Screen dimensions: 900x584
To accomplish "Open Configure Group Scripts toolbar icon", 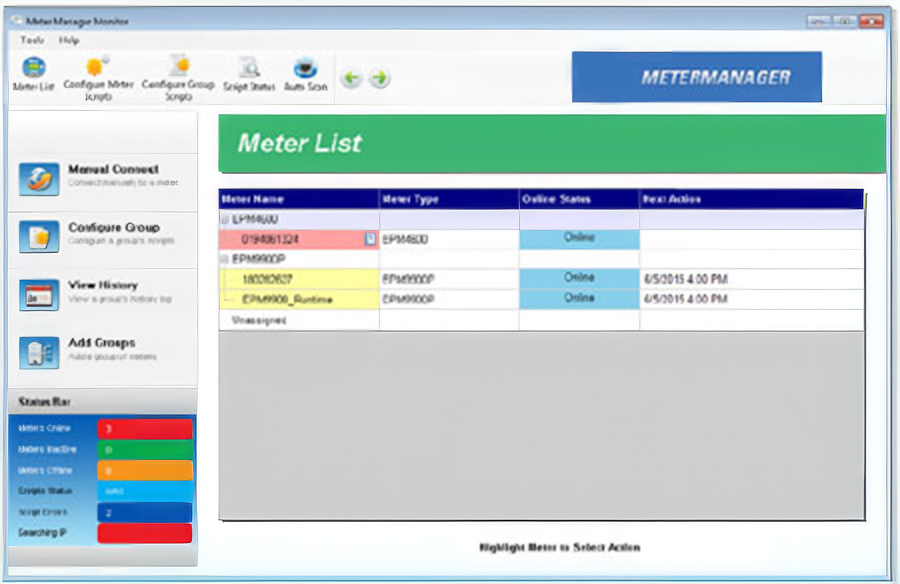I will coord(178,79).
